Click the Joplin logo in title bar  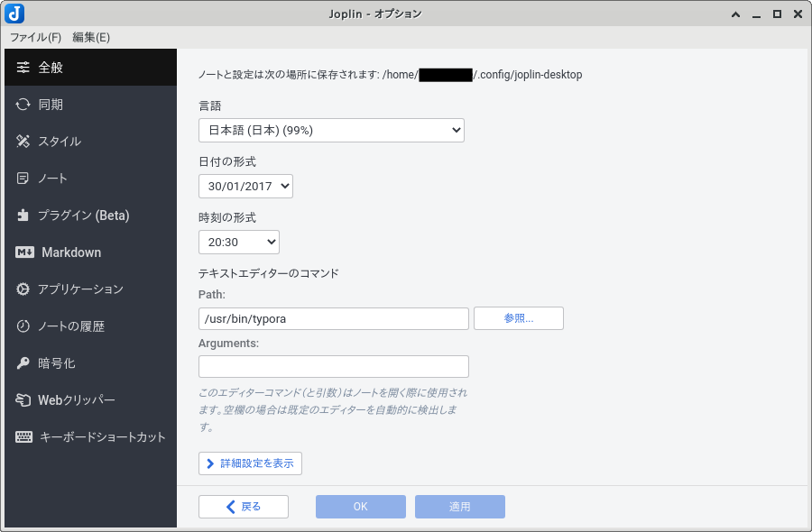pyautogui.click(x=14, y=14)
